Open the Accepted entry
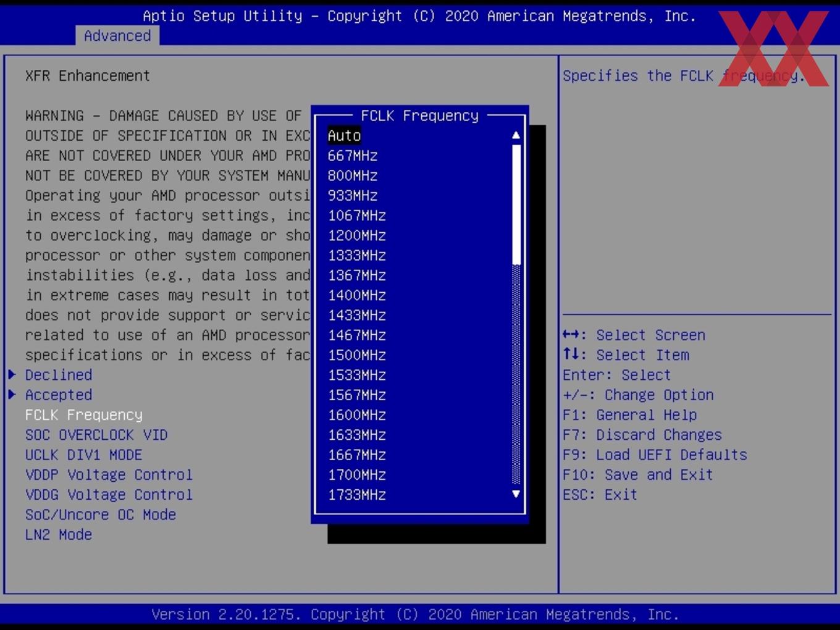Screen dimensions: 840x630 point(59,395)
